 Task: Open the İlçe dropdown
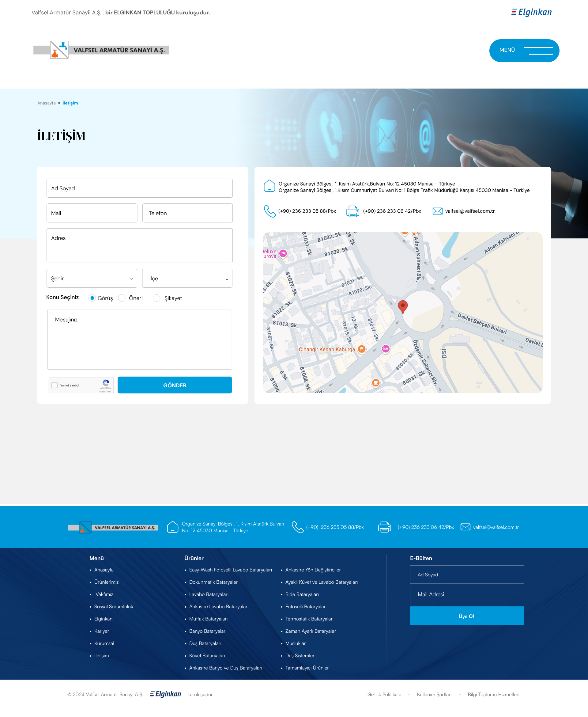tap(187, 278)
